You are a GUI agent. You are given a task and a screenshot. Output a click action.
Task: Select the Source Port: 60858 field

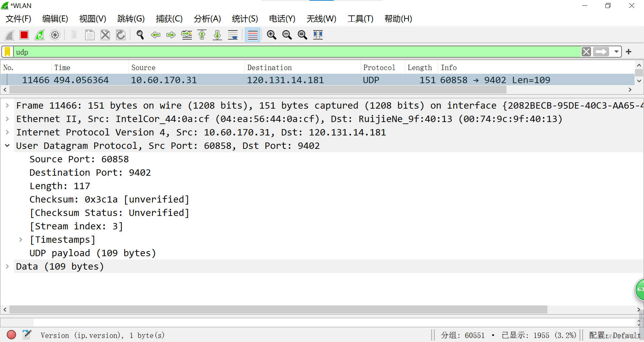point(79,159)
